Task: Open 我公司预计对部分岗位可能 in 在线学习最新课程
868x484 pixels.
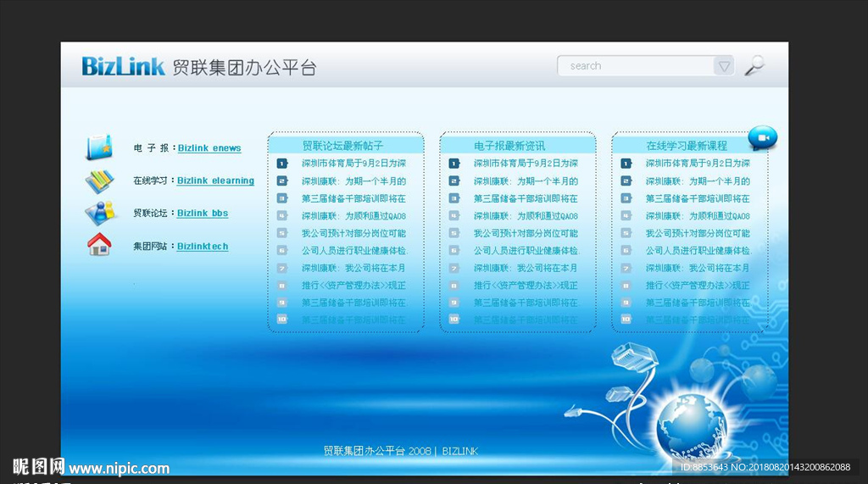Action: pos(698,233)
